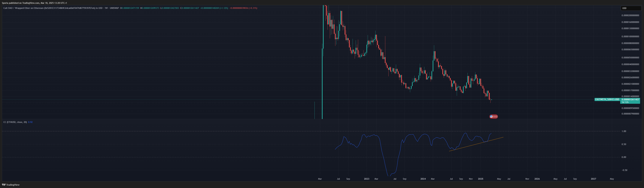Click price axis label 0.0000010000000
The width and height of the screenshot is (644, 188).
[x=630, y=37]
